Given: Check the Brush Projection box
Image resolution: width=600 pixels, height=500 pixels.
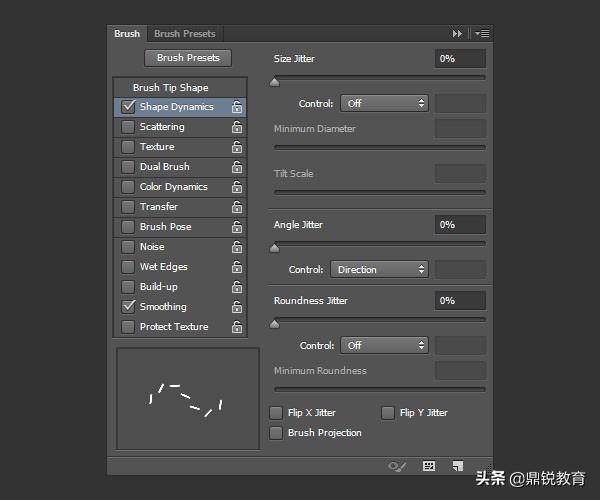Looking at the screenshot, I should pyautogui.click(x=276, y=433).
